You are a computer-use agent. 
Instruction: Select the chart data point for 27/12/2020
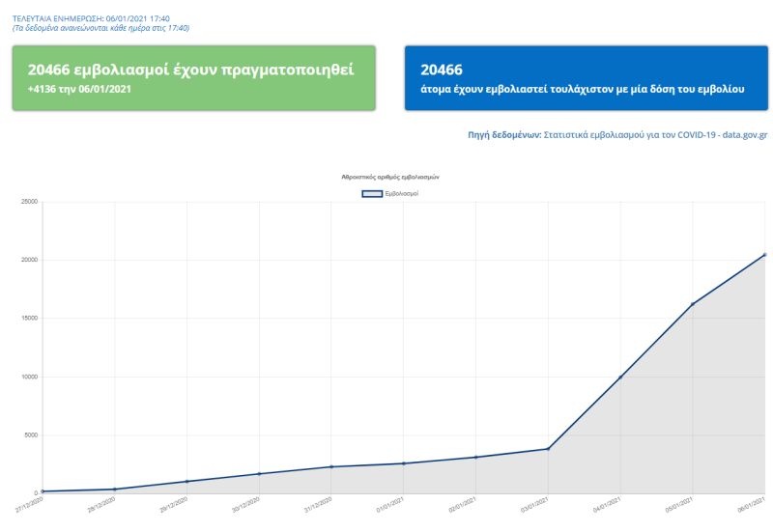43,491
